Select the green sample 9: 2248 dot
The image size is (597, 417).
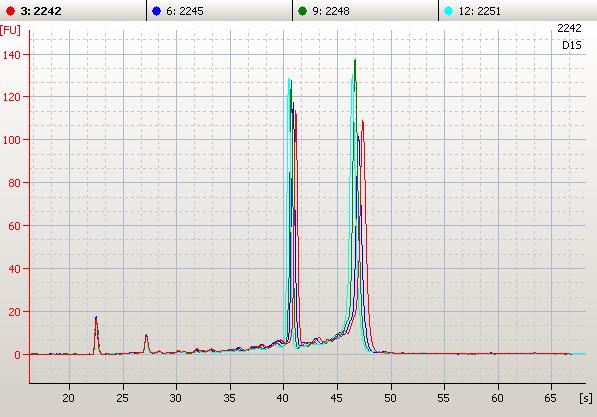(x=302, y=11)
